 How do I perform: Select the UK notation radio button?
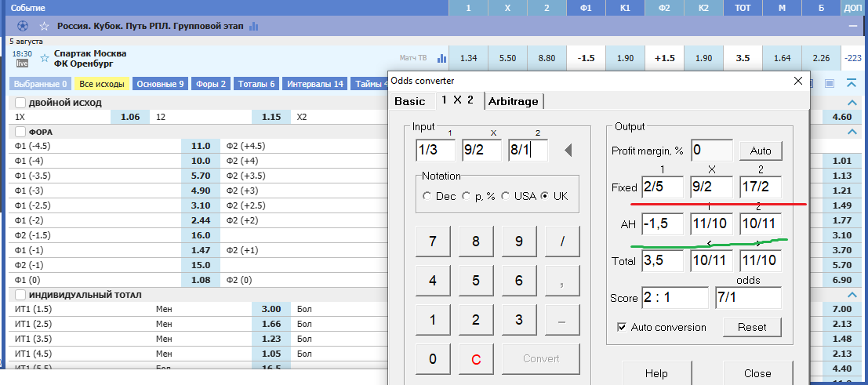point(545,196)
